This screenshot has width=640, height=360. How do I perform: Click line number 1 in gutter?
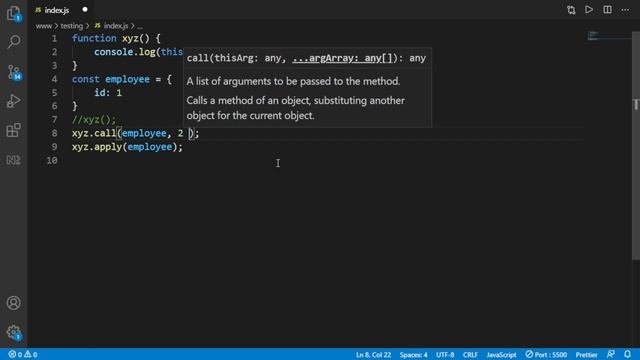[x=54, y=38]
